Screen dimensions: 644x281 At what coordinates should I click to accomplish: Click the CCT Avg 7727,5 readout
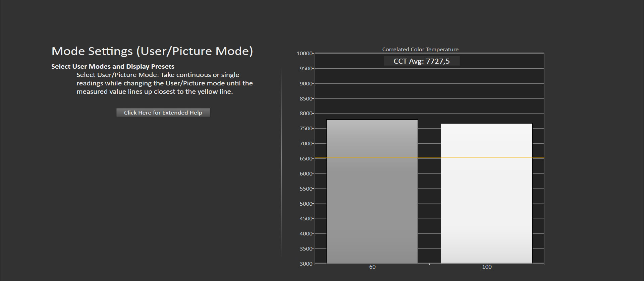(422, 61)
